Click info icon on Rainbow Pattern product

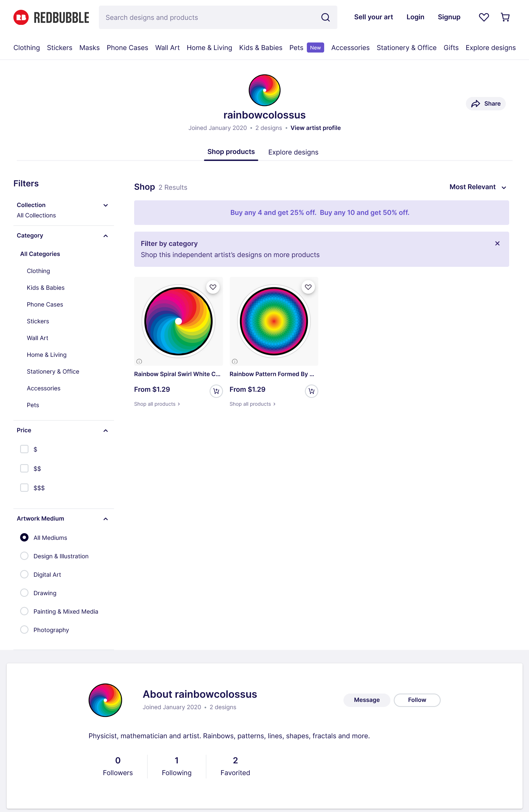[235, 361]
